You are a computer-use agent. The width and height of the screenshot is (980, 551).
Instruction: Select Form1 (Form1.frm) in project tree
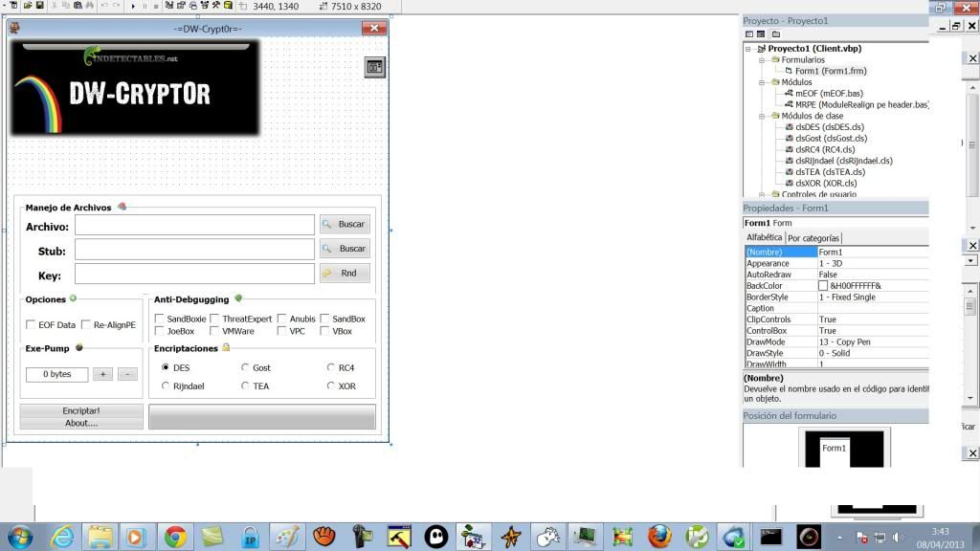coord(830,71)
